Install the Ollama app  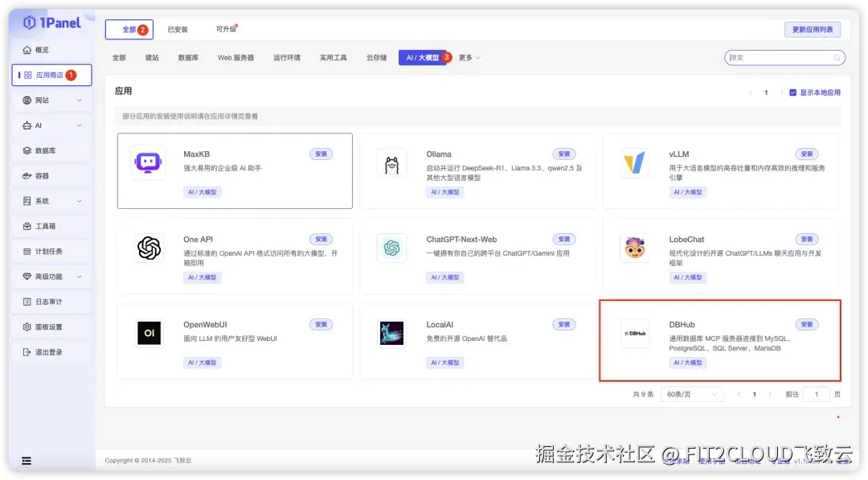pyautogui.click(x=564, y=154)
